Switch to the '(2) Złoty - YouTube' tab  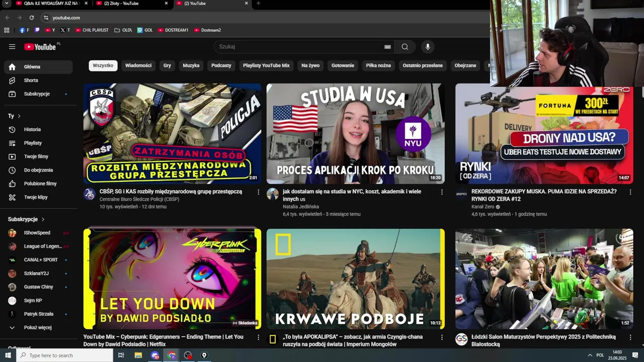point(132,4)
